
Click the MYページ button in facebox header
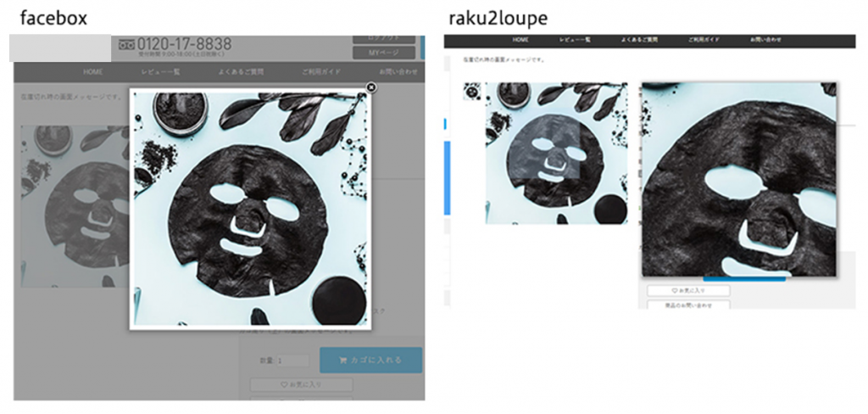tap(384, 53)
